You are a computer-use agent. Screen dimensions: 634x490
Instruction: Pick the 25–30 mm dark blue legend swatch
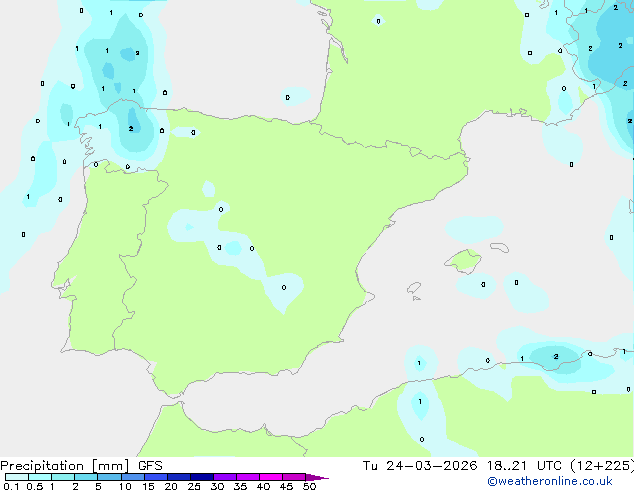pos(201,477)
